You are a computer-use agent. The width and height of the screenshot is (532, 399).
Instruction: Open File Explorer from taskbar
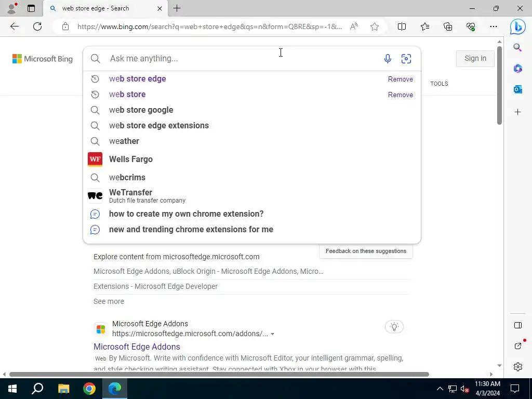coord(63,389)
